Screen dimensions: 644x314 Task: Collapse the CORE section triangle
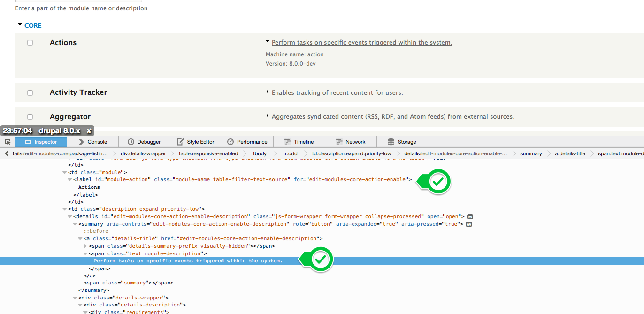(19, 25)
